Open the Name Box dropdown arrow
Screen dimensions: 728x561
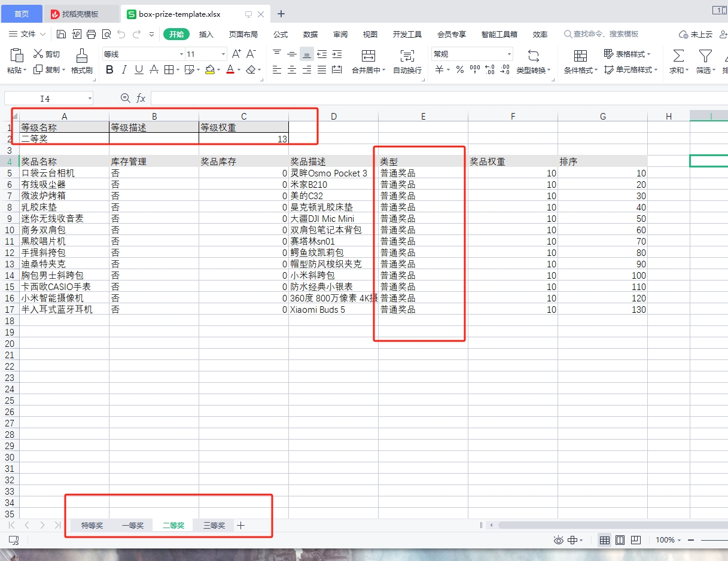pyautogui.click(x=90, y=98)
